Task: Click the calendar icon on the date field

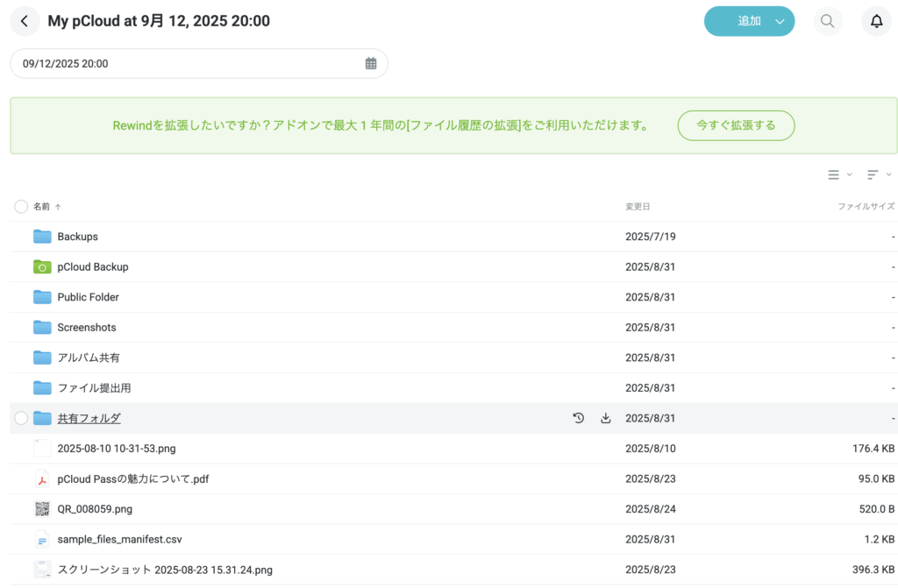Action: 369,63
